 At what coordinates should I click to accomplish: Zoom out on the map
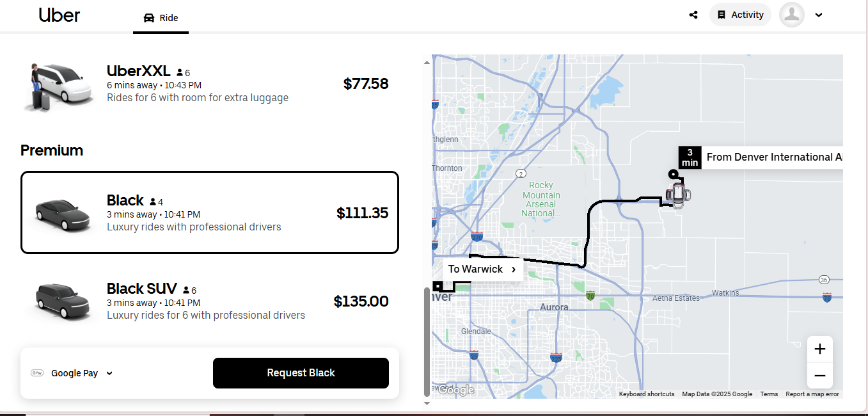click(820, 376)
